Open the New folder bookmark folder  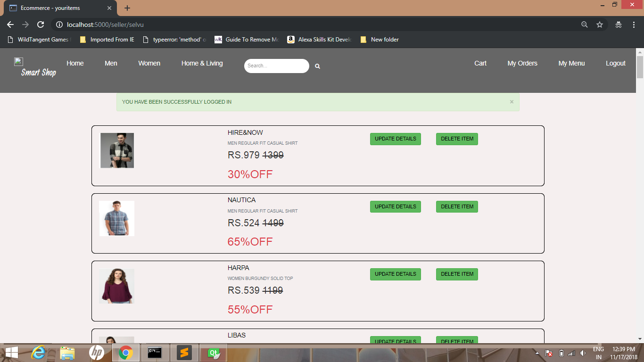pyautogui.click(x=380, y=40)
